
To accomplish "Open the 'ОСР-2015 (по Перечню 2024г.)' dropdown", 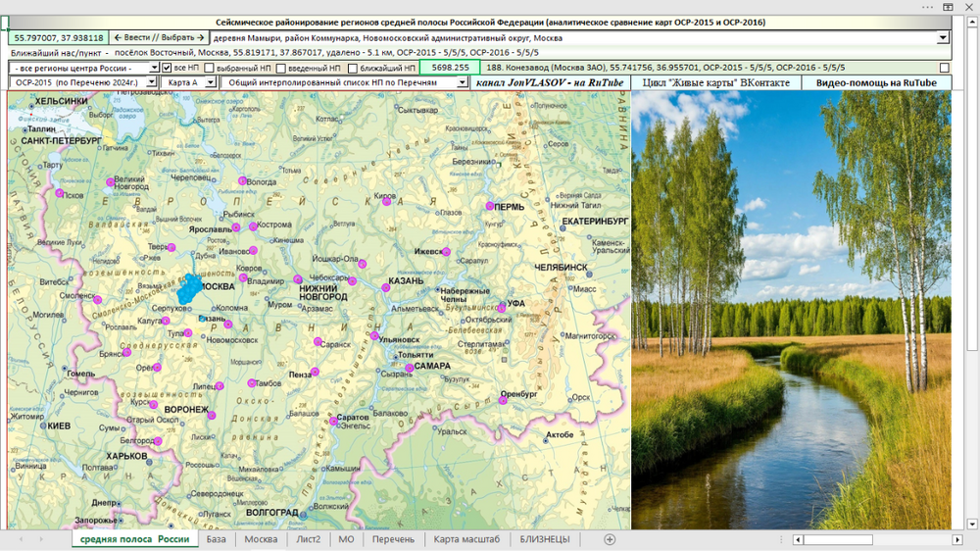I will (x=151, y=82).
